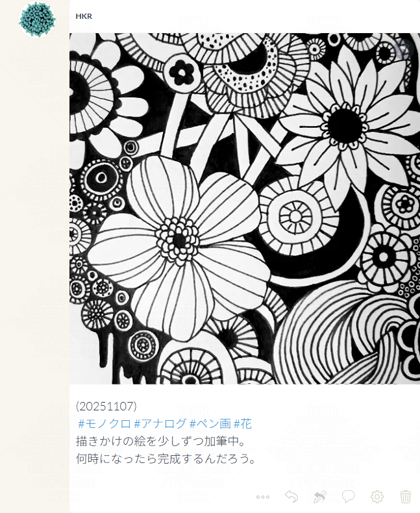Click the share arrow icon
Screen dimensions: 420x513
point(291,497)
